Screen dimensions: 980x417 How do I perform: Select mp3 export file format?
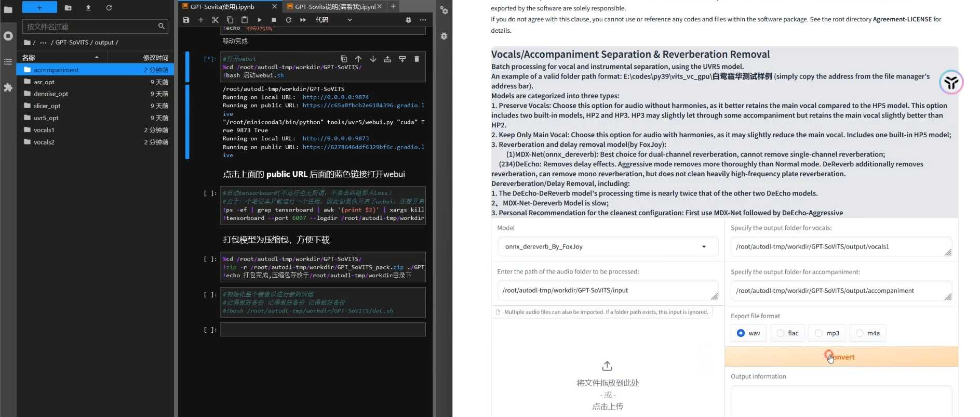tap(827, 333)
